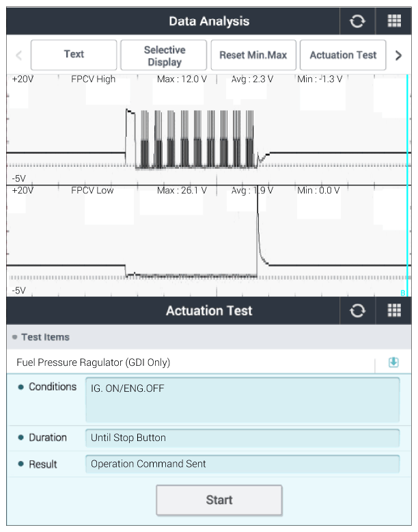Viewport: 418px width, 532px height.
Task: Open the Actuation Test toolbar button
Action: click(343, 55)
